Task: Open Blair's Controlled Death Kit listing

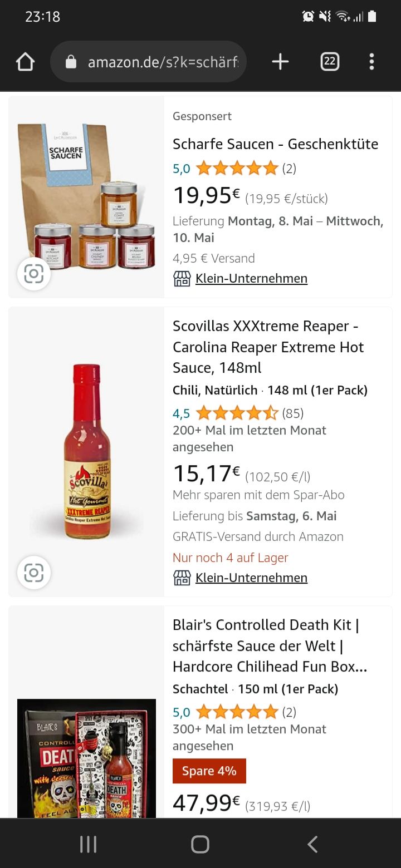Action: 270,645
